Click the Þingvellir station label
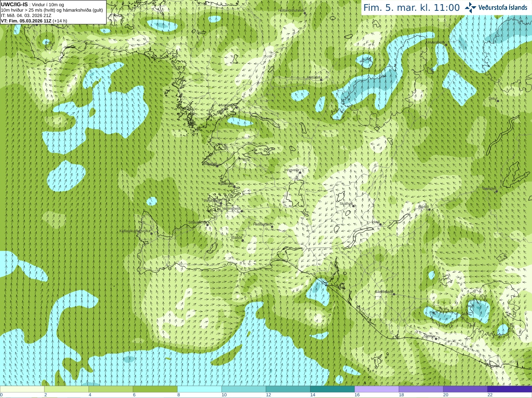 click(292, 170)
